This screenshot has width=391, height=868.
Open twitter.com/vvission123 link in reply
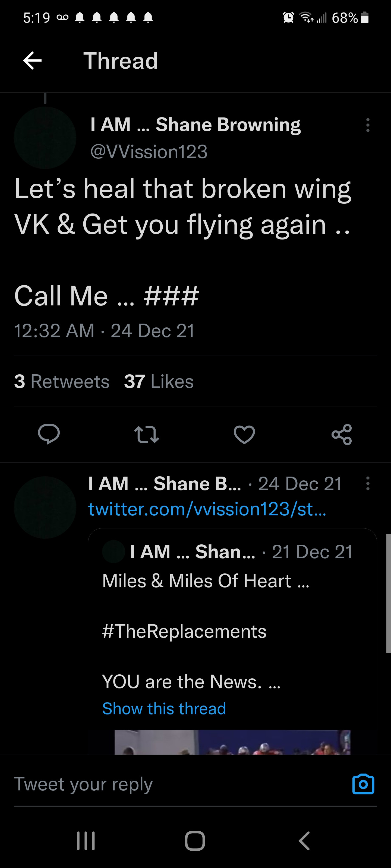(x=207, y=509)
